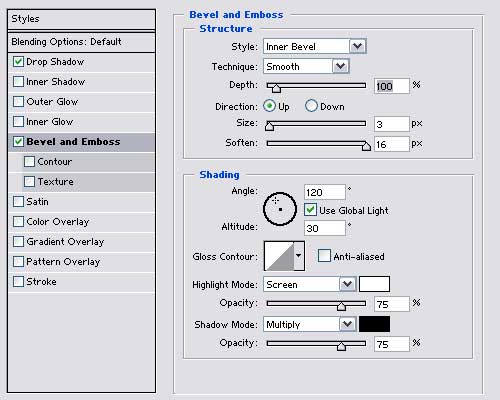Select the Down direction radio button

tap(311, 106)
